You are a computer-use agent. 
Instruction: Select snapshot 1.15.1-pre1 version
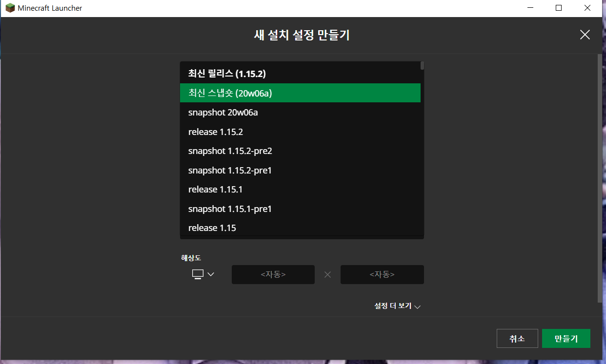[300, 209]
